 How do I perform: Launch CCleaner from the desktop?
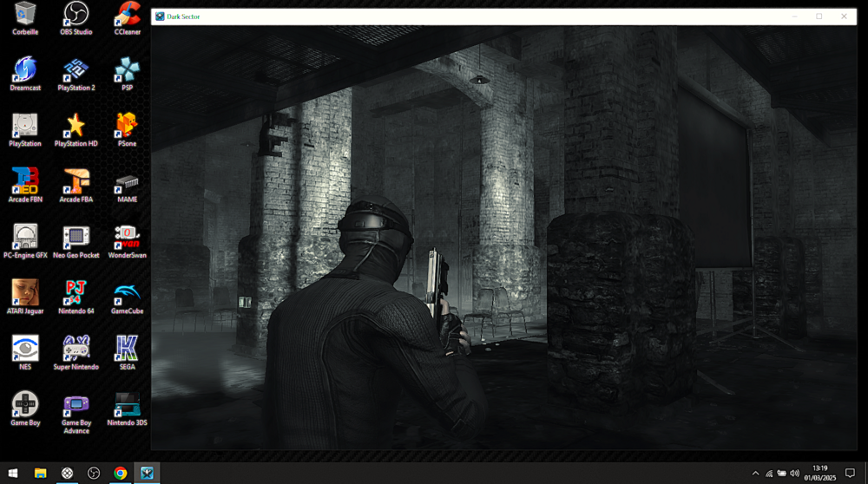click(128, 16)
